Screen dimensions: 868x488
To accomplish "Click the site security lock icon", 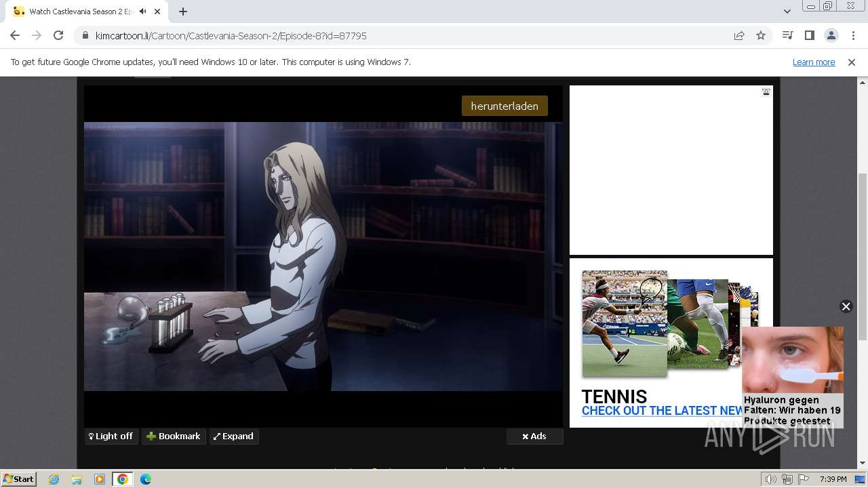I will 85,36.
